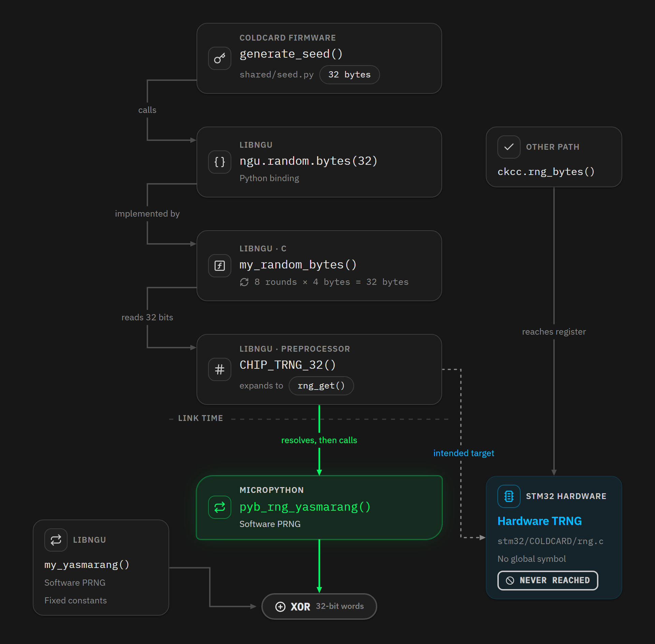Click the key icon beside generate_seed()
This screenshot has height=644, width=655.
[220, 58]
